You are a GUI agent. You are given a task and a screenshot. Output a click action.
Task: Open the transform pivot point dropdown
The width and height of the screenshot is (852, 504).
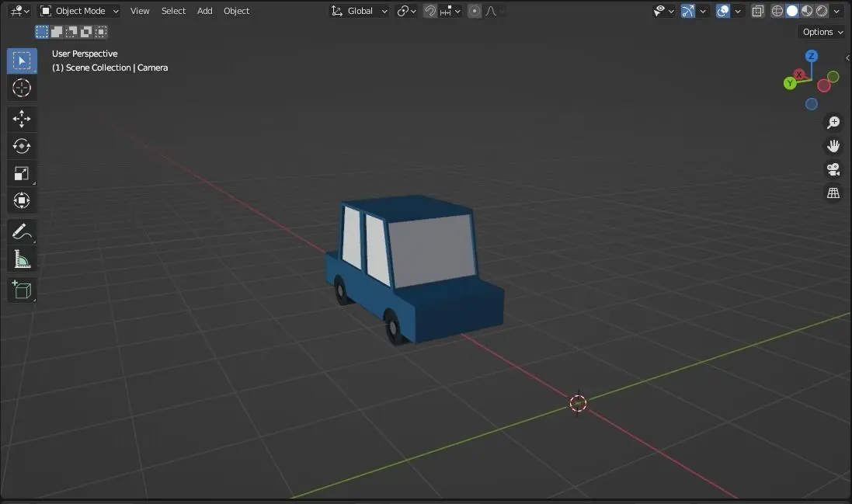[406, 11]
